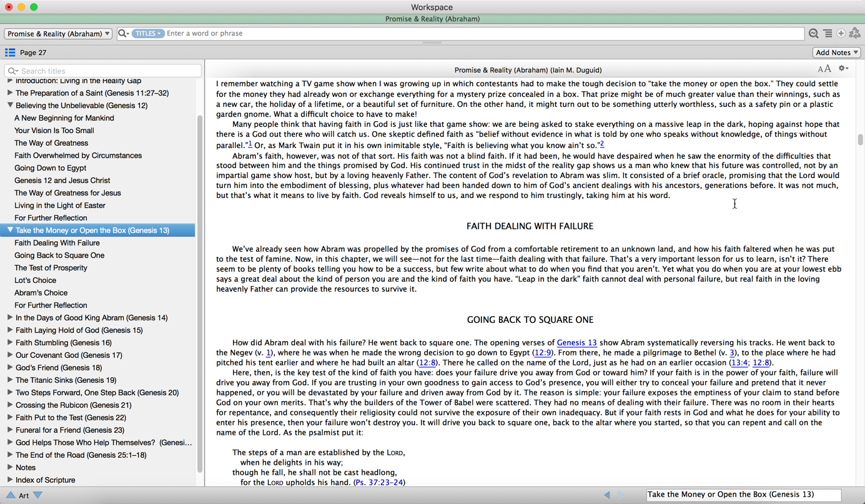Click the reading pane vertical scrollbar thumb

(860, 140)
